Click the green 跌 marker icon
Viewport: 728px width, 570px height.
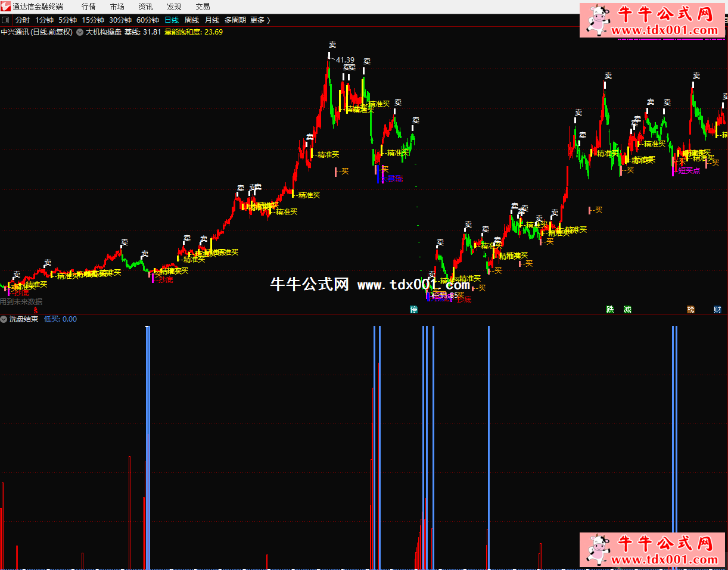pyautogui.click(x=609, y=310)
